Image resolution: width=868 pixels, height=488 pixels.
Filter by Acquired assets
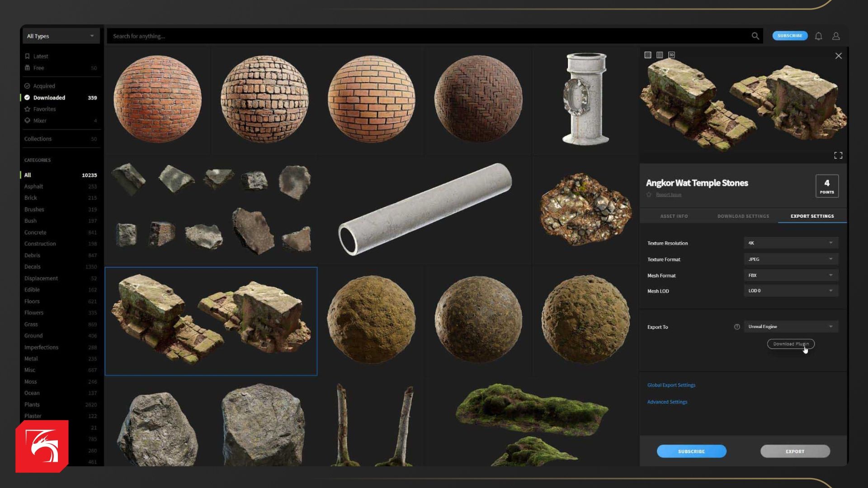[x=44, y=86]
